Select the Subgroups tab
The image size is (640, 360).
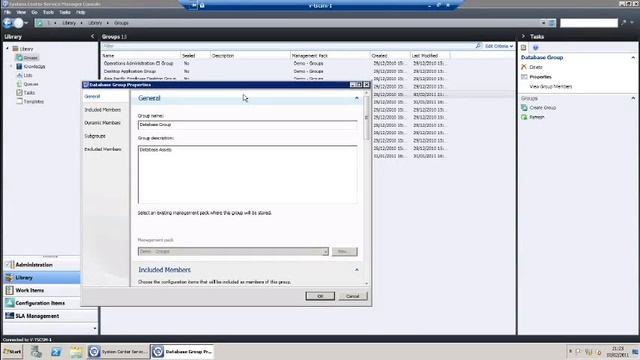[95, 136]
